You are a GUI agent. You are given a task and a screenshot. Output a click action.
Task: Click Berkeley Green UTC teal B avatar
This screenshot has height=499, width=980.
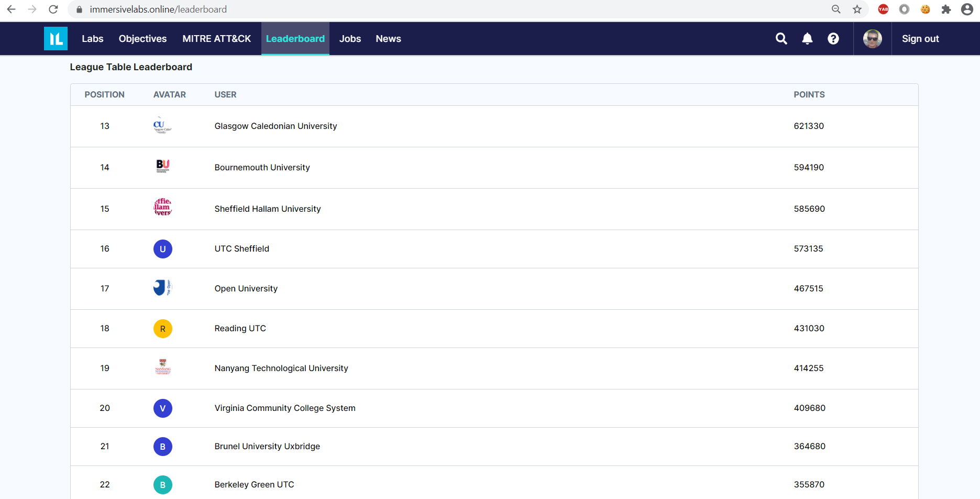coord(162,485)
